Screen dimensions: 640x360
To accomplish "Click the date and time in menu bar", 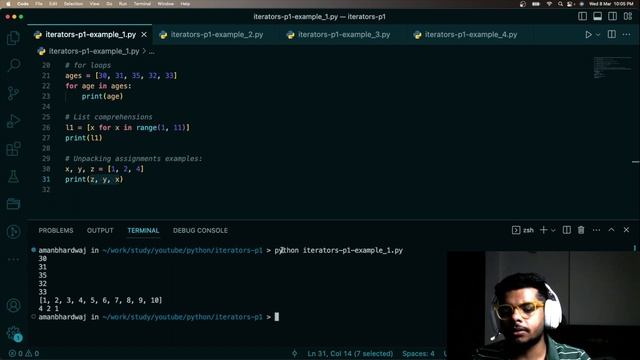I will point(611,4).
